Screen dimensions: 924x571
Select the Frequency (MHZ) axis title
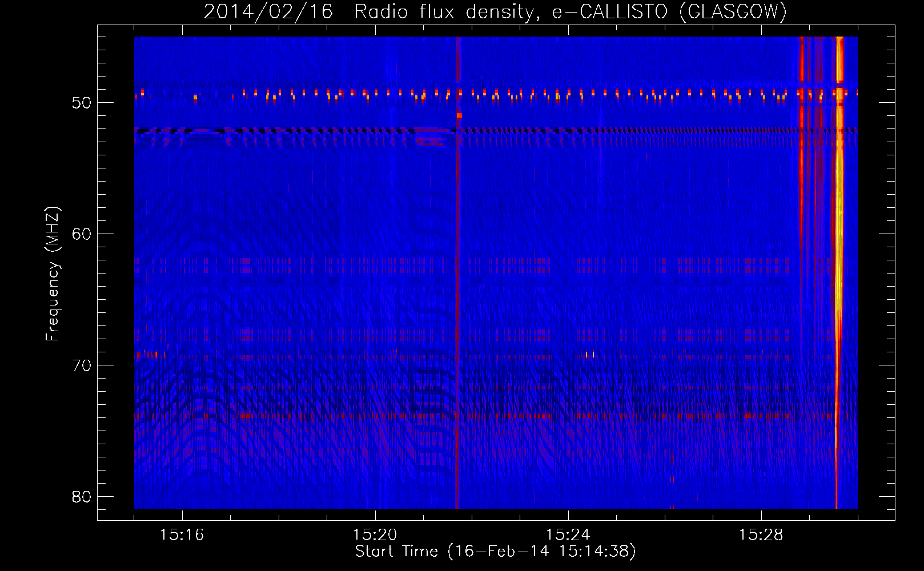(x=53, y=274)
